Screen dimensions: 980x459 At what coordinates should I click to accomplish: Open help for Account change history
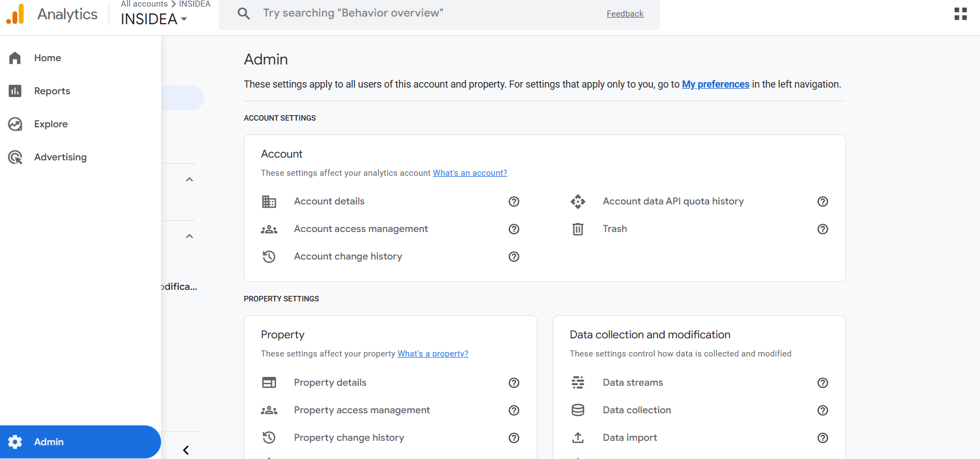point(514,257)
